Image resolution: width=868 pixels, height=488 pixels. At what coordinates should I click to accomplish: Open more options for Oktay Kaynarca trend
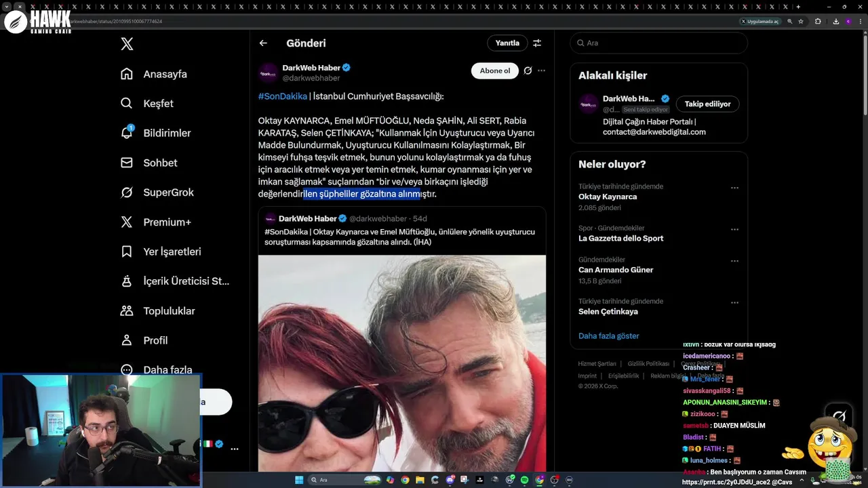pyautogui.click(x=734, y=188)
